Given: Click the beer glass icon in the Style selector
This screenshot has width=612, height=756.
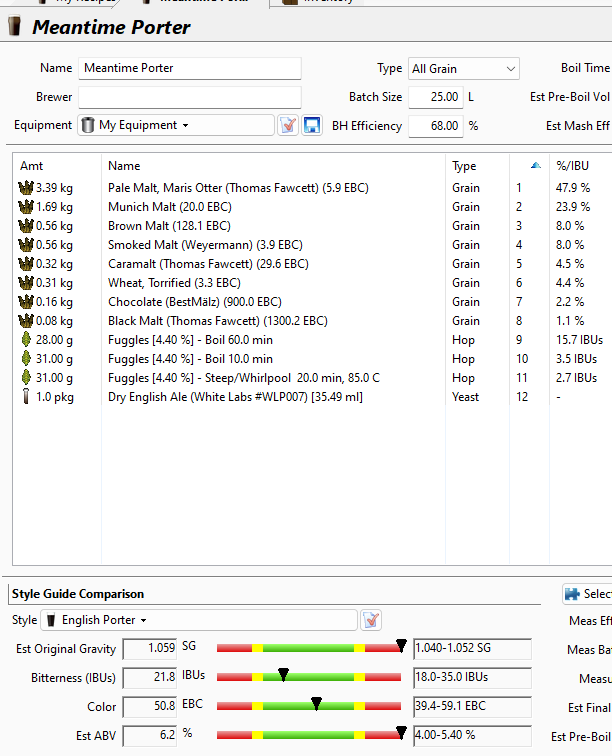Looking at the screenshot, I should (x=51, y=620).
